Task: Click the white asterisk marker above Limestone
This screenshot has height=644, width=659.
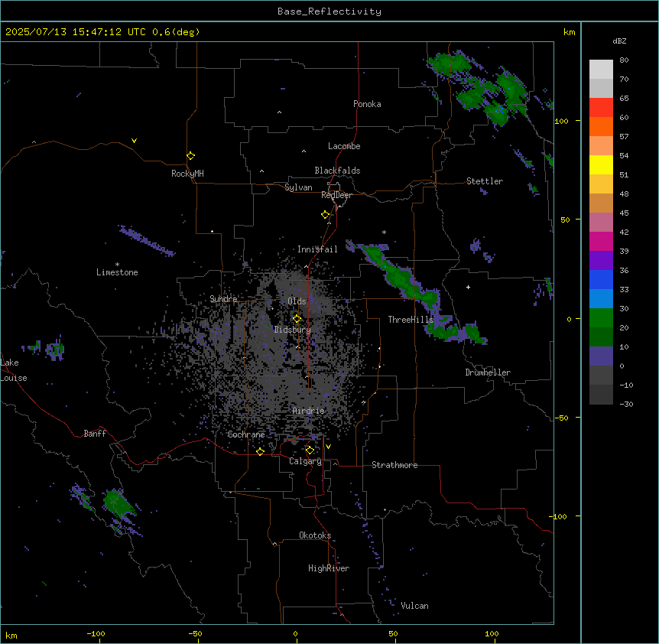Action: pos(117,265)
